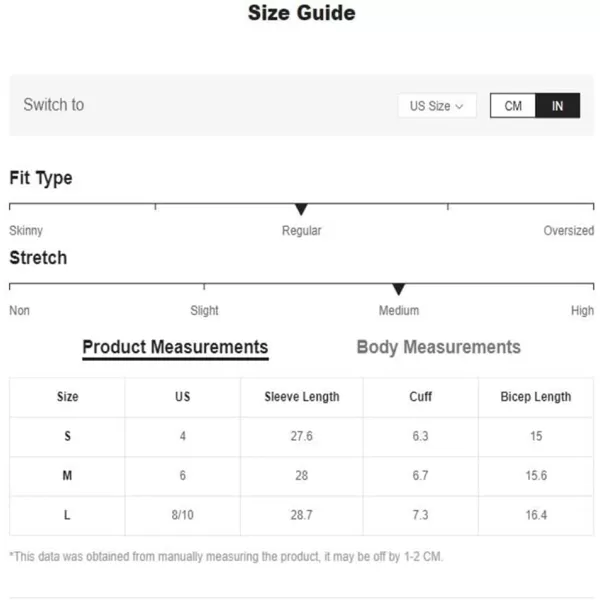This screenshot has height=600, width=600.
Task: Click the Sleeve Length column header
Action: click(301, 397)
